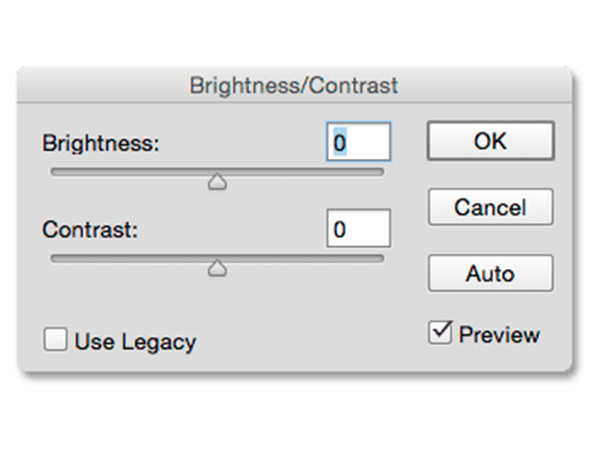Focus the Brightness value field

(x=358, y=143)
